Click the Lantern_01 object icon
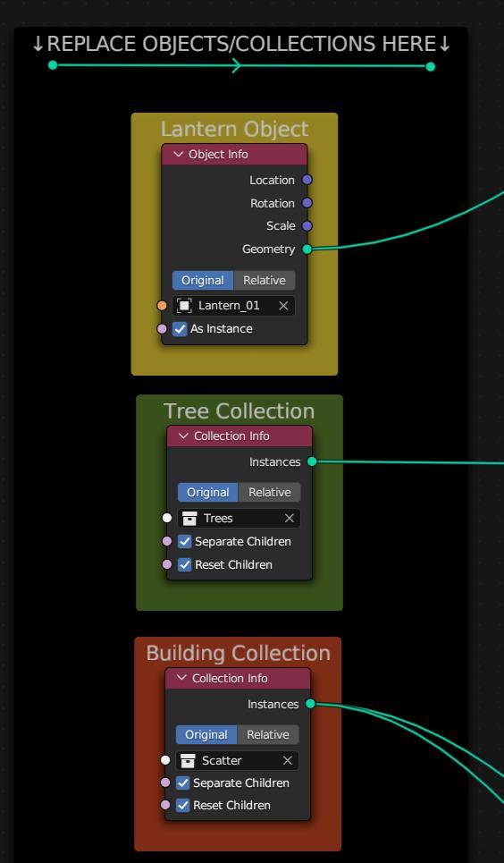 click(184, 306)
